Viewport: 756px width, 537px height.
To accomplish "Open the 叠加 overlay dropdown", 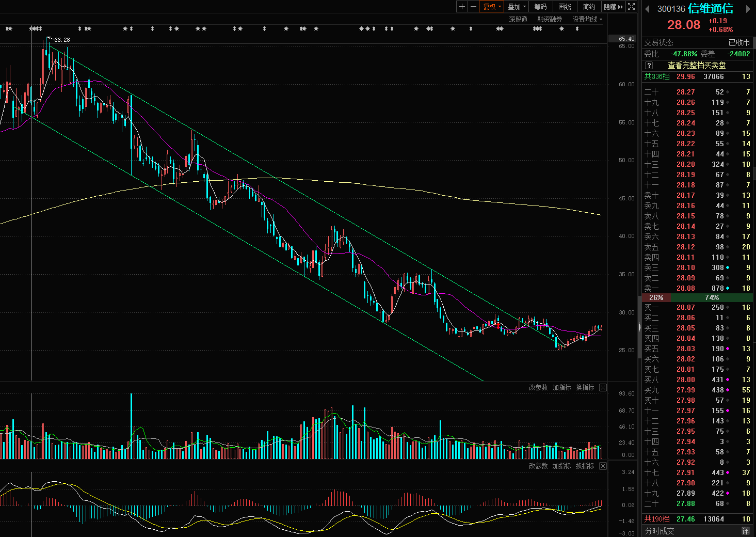I will [517, 7].
